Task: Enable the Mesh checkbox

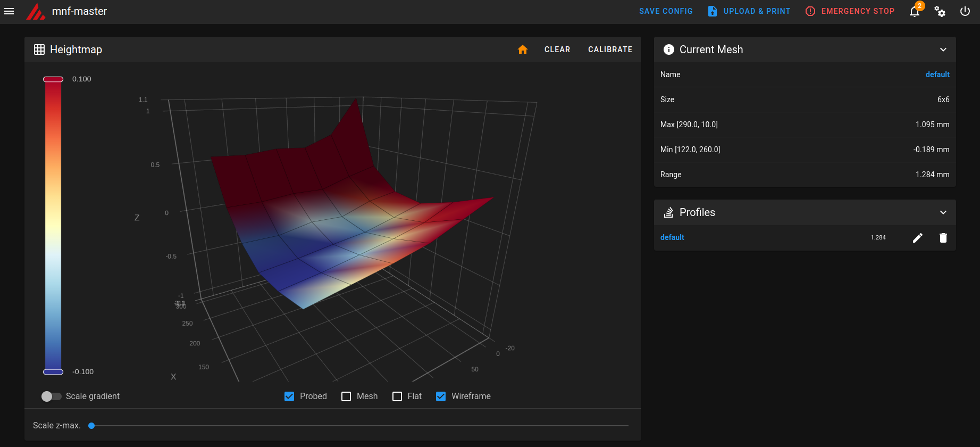Action: tap(346, 396)
